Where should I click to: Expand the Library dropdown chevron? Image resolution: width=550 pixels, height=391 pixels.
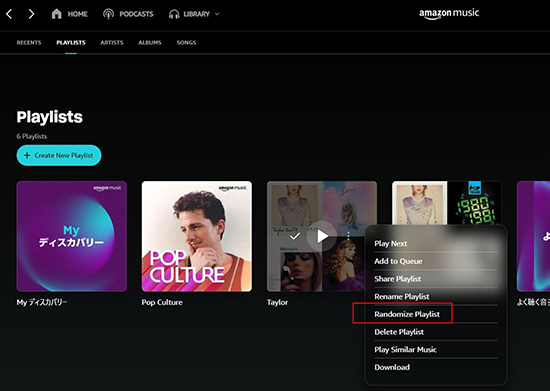click(x=217, y=14)
